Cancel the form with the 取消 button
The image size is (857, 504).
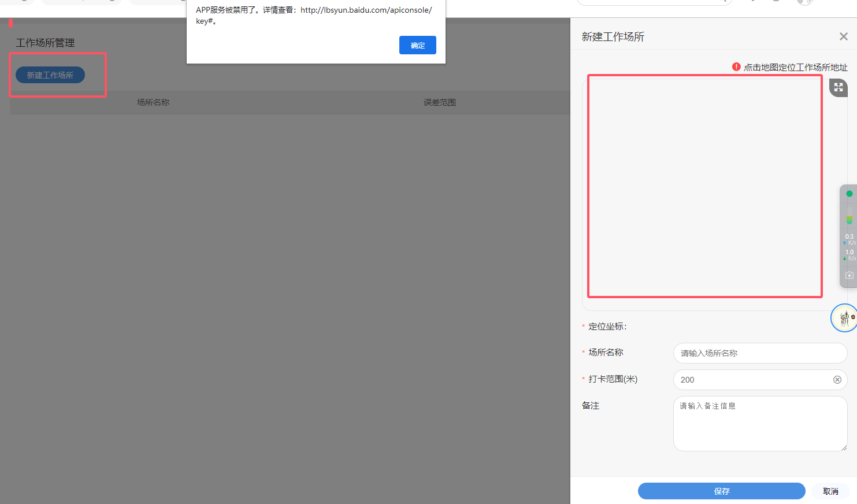coord(830,491)
